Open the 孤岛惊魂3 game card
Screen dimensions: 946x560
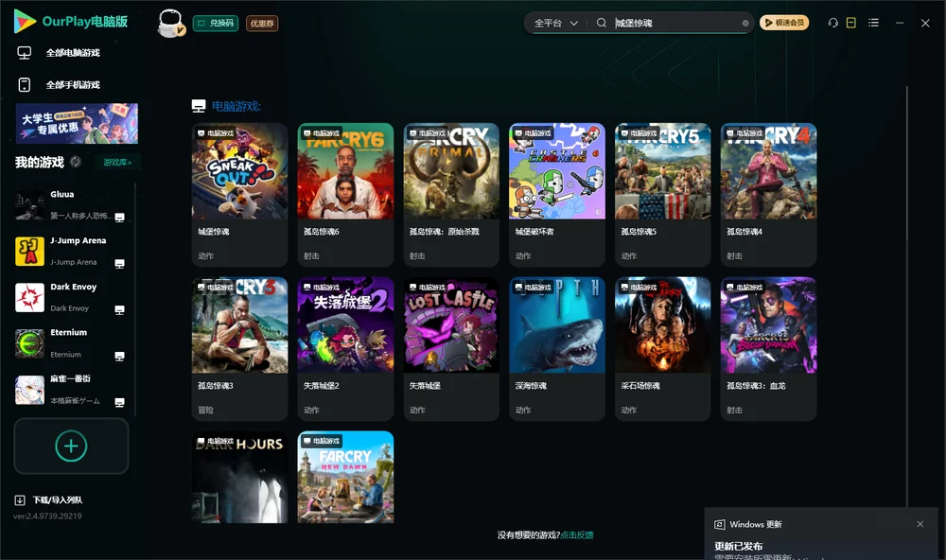(x=239, y=349)
